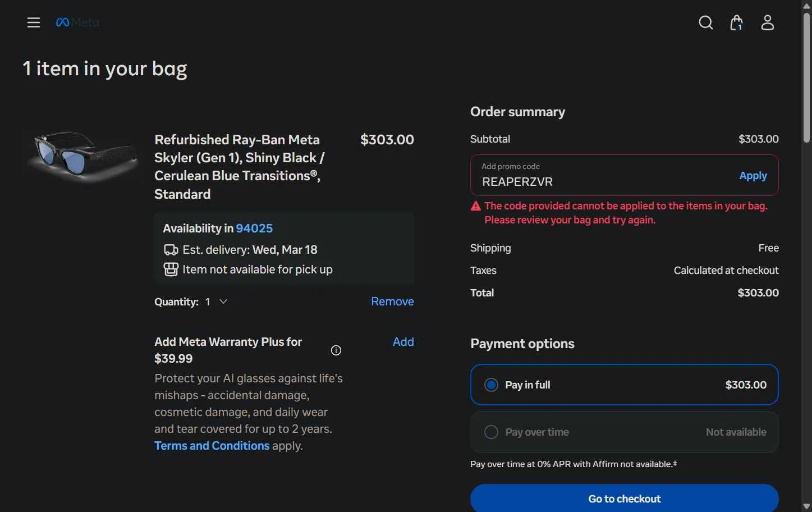Screen dimensions: 812x512
Task: Click the promo code error warning icon
Action: pos(476,206)
